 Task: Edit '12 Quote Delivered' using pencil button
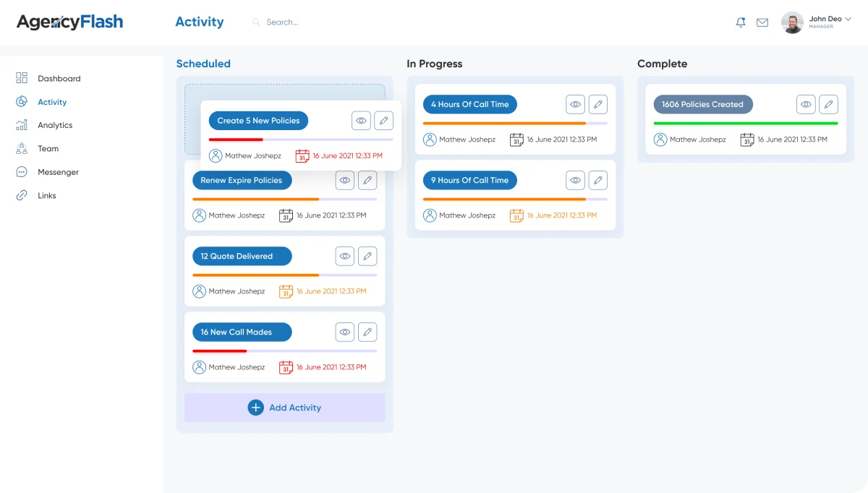367,256
